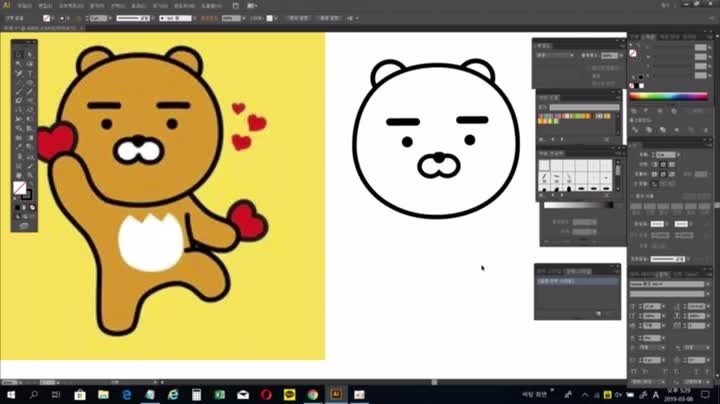Click gradient slider bar in Gradient panel
720x404 pixels.
(x=579, y=205)
